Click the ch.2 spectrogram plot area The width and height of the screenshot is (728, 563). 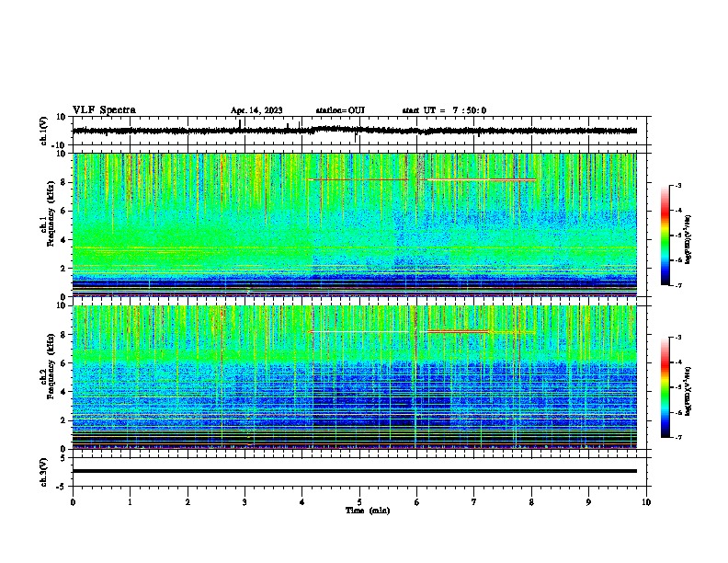tap(355, 377)
